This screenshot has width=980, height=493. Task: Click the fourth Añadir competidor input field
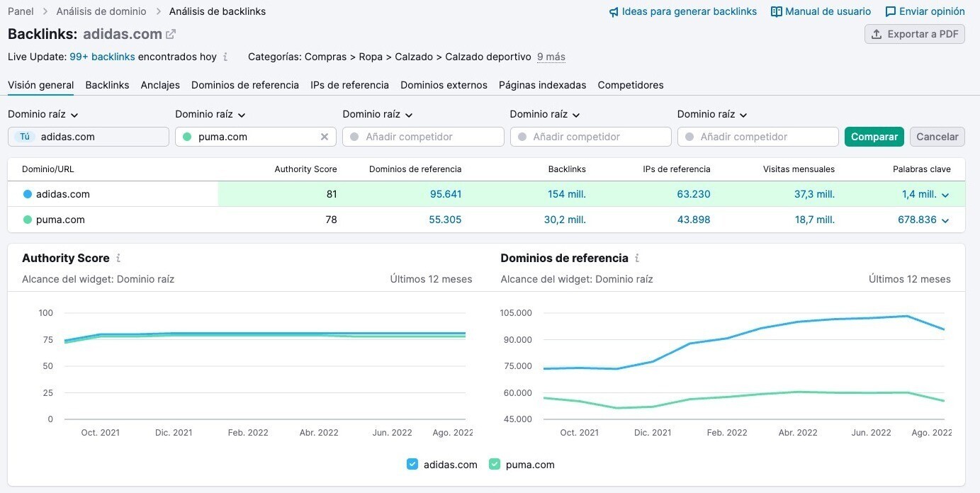point(590,137)
